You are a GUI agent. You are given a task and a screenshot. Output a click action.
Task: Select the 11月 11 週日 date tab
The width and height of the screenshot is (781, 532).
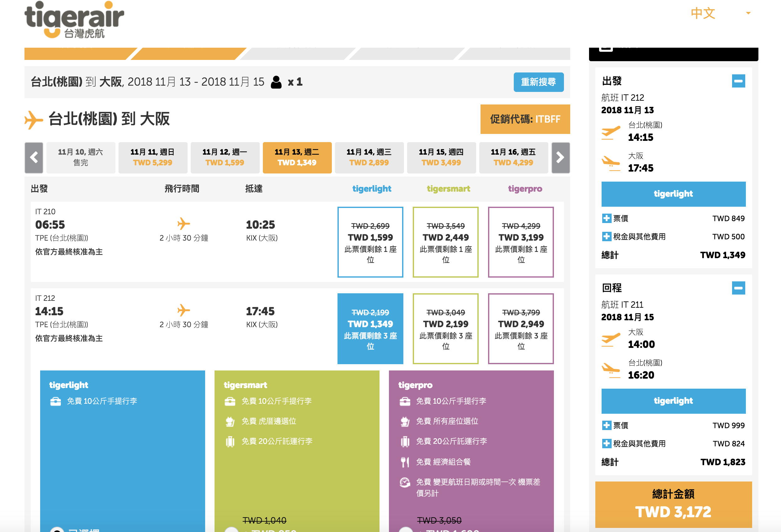pyautogui.click(x=153, y=157)
